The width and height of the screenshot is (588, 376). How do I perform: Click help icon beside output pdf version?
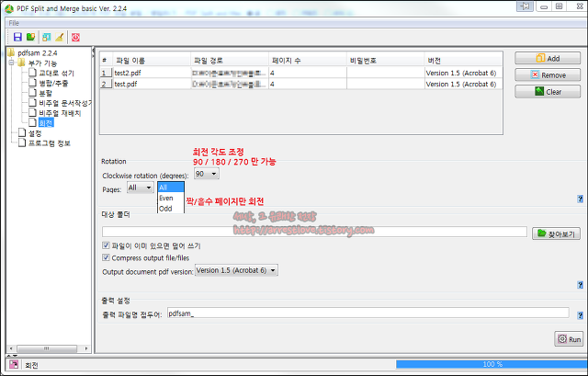(x=580, y=285)
